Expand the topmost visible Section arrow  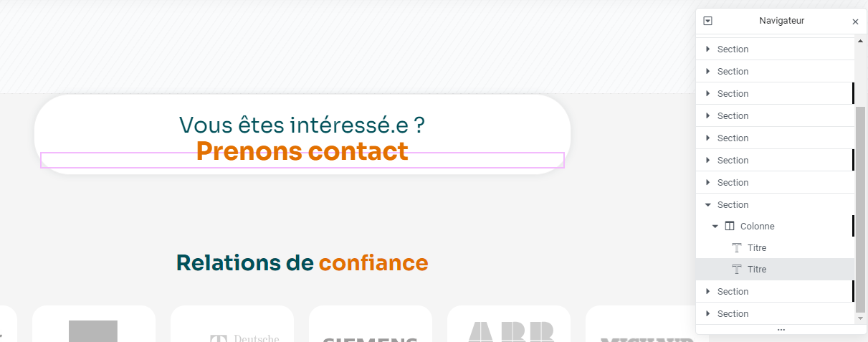[x=708, y=49]
